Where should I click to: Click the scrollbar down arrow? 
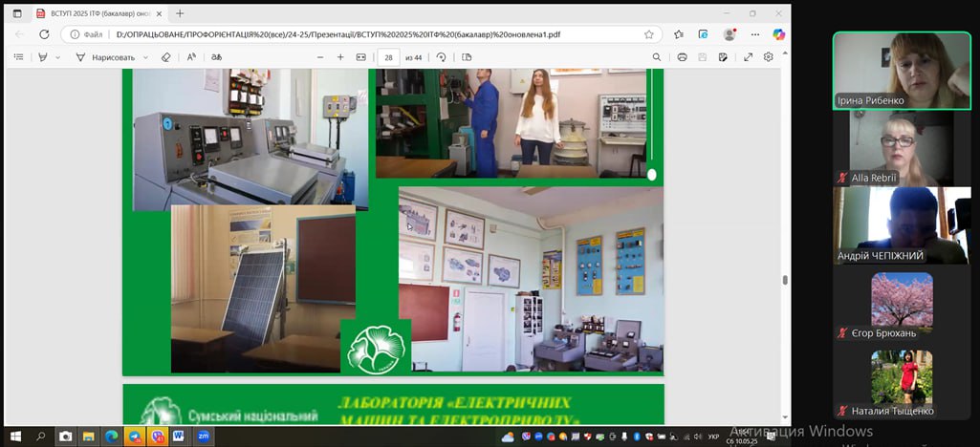785,418
